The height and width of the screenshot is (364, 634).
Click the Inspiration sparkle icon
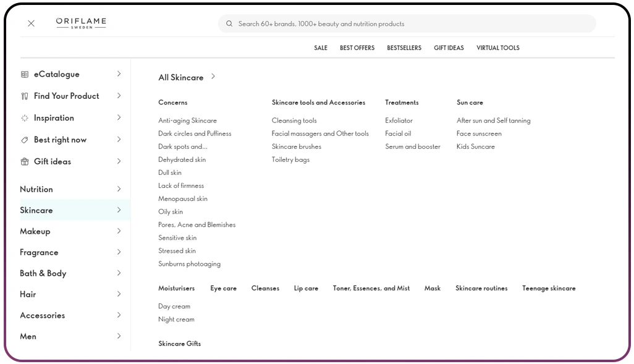[x=23, y=117]
